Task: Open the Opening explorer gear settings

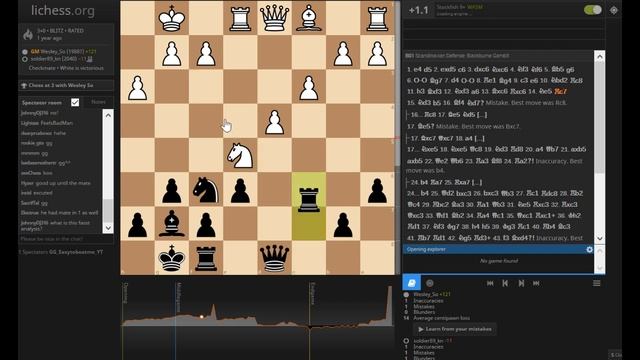Action: (589, 249)
